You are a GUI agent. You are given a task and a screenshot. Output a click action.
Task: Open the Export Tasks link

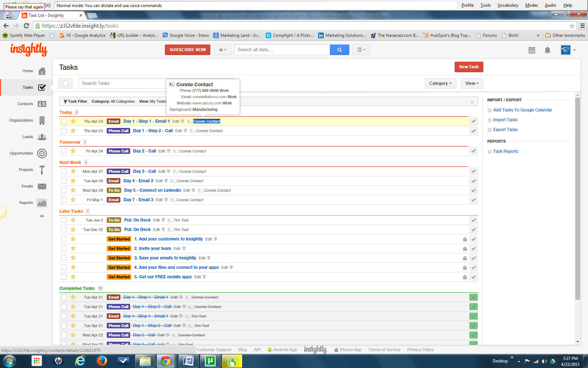tap(505, 130)
